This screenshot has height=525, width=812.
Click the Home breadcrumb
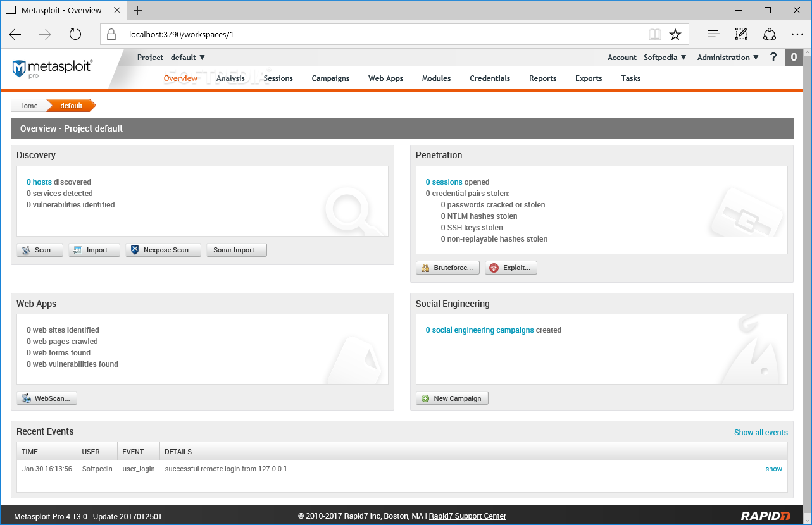click(x=28, y=106)
